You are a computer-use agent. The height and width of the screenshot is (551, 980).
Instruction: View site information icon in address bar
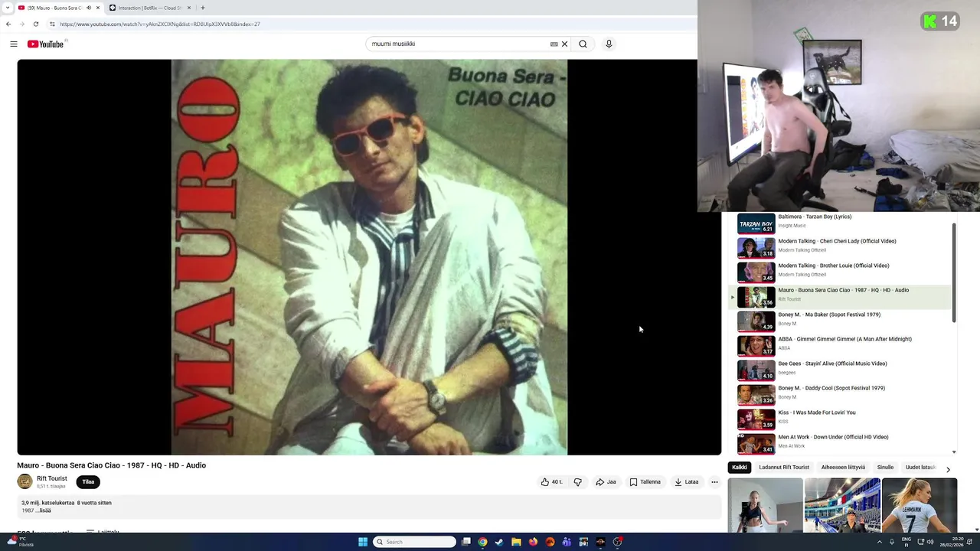[x=52, y=24]
